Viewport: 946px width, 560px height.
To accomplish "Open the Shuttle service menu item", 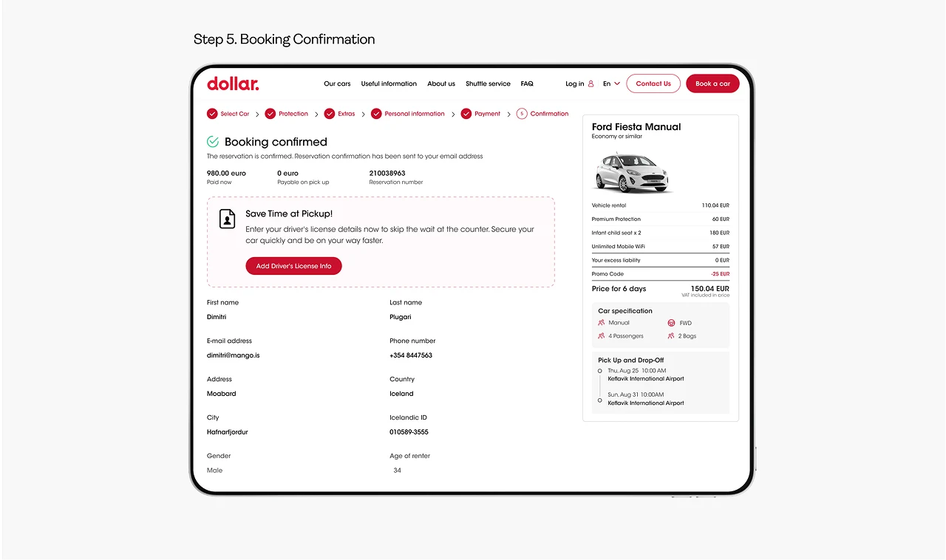I will [x=488, y=83].
